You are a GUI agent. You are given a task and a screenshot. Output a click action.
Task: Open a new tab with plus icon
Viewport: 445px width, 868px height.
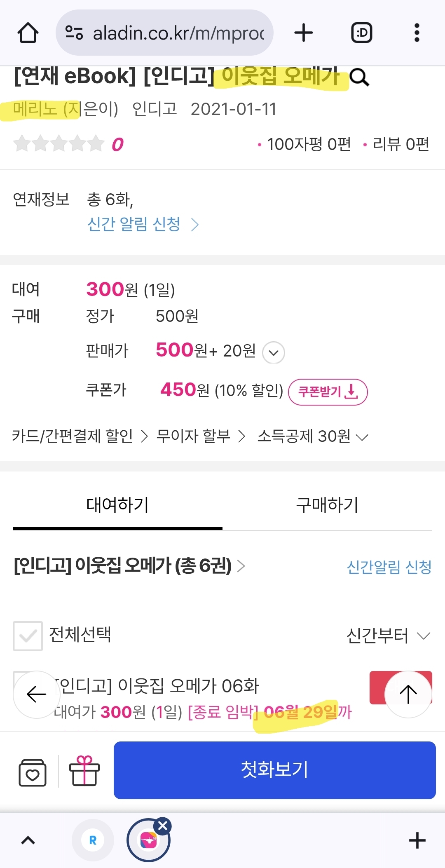[304, 33]
